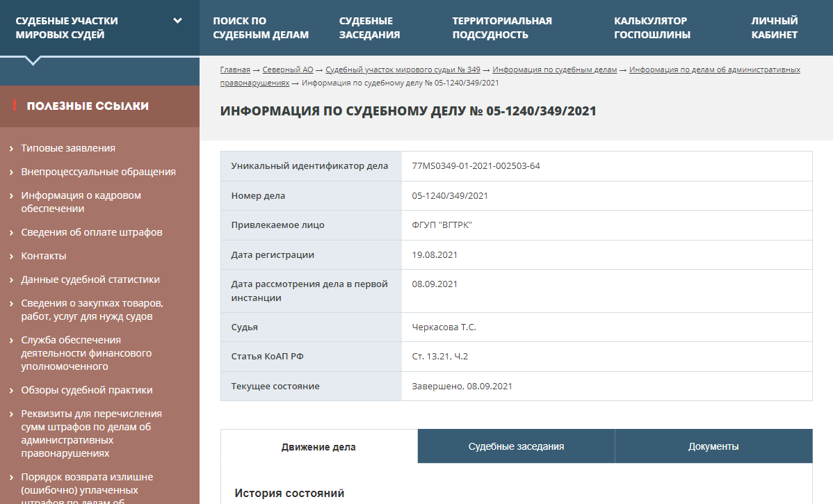The image size is (833, 504).
Task: Switch to the Документы tab
Action: (x=713, y=446)
